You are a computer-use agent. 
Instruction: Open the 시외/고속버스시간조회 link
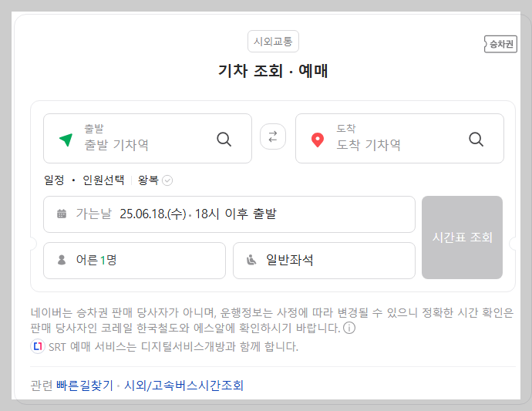pos(184,386)
